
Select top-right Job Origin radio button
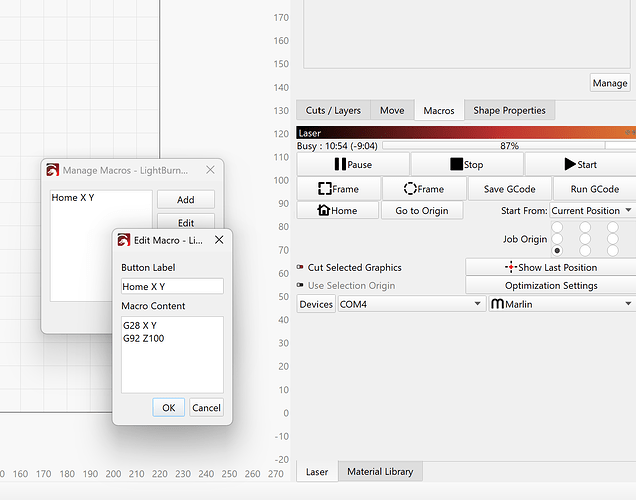[613, 227]
